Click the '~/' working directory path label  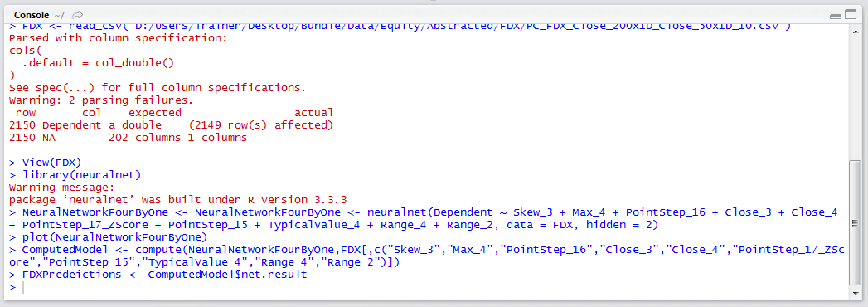coord(61,15)
